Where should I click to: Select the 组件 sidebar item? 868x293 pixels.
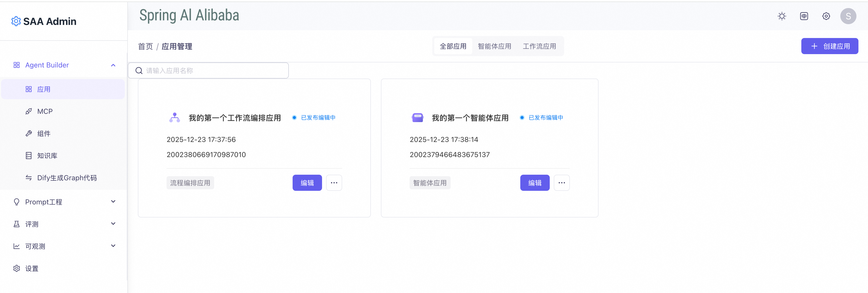tap(44, 133)
